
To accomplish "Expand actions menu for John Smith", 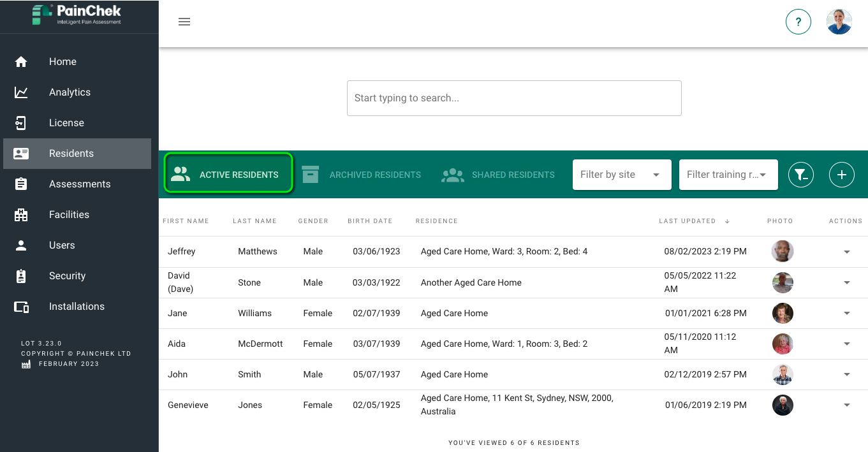I will (x=847, y=374).
